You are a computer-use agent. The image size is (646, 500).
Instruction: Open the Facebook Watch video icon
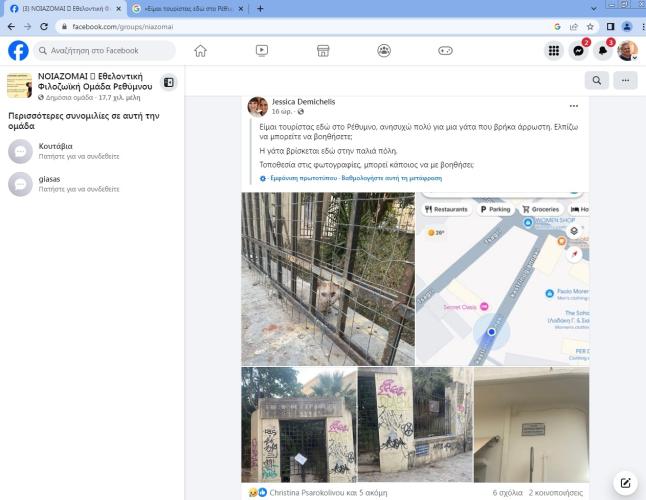261,51
